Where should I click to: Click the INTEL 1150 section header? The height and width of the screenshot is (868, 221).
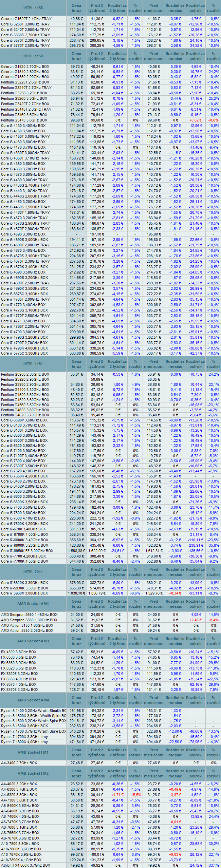click(33, 56)
